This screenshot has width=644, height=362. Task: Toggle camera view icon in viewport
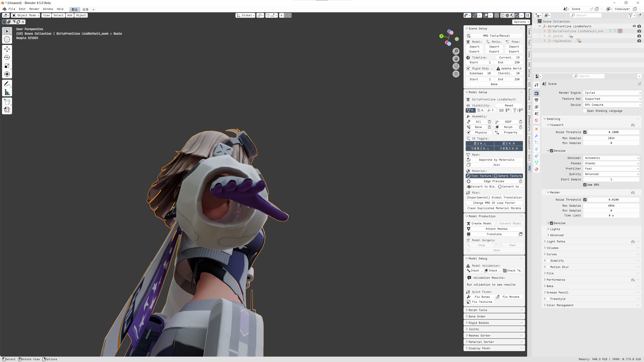(x=456, y=67)
